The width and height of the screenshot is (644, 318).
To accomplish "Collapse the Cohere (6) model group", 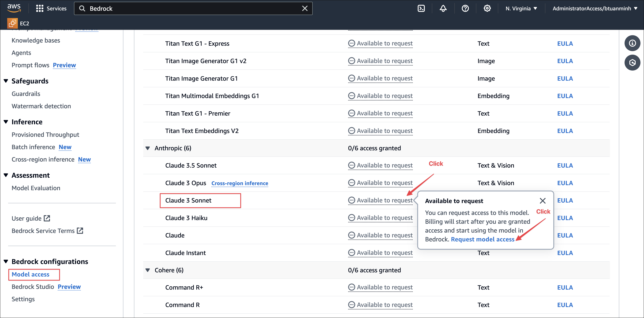I will 148,270.
